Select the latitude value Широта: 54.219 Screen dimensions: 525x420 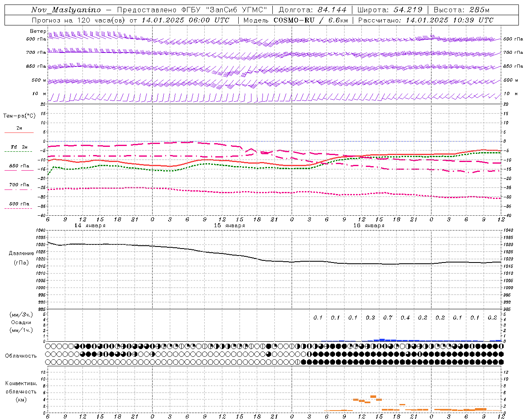point(390,10)
